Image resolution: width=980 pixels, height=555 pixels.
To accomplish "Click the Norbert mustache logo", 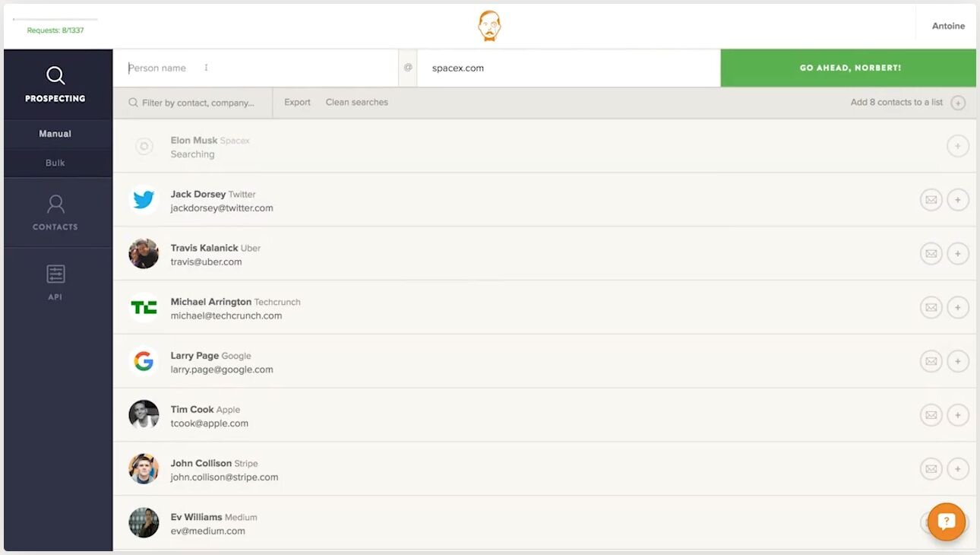I will point(489,26).
